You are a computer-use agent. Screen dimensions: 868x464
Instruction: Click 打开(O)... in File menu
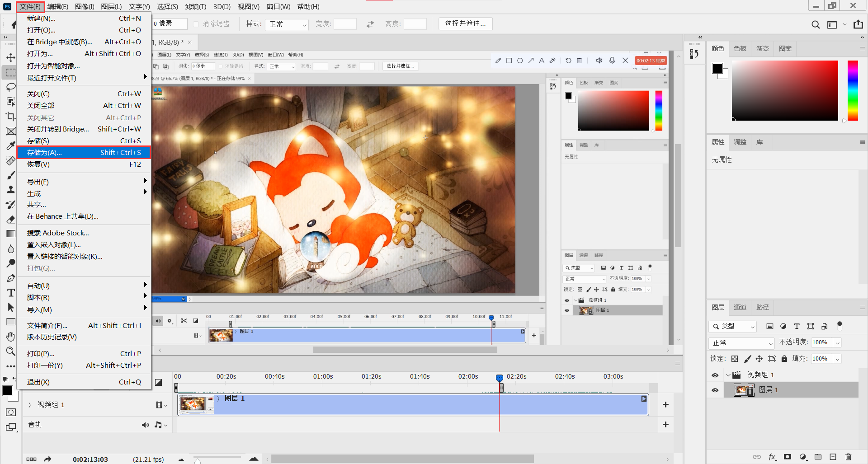tap(84, 30)
